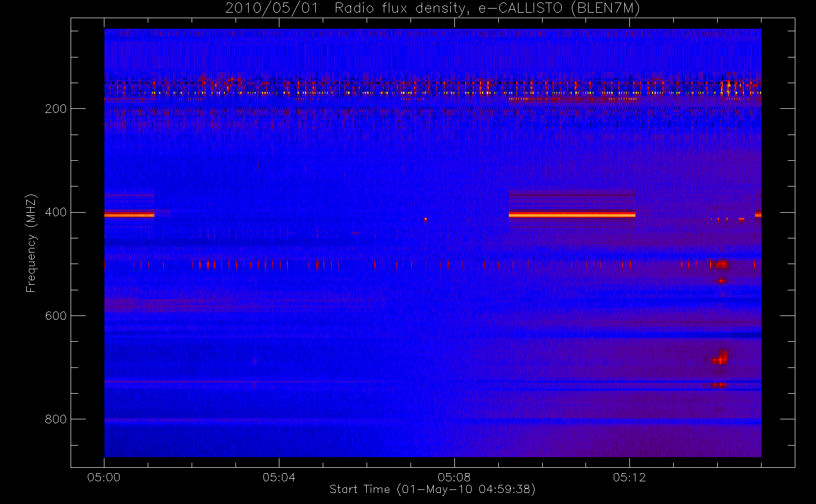This screenshot has width=816, height=504.
Task: Click the red burst near 700 MHz after 05:14
Action: pos(720,357)
